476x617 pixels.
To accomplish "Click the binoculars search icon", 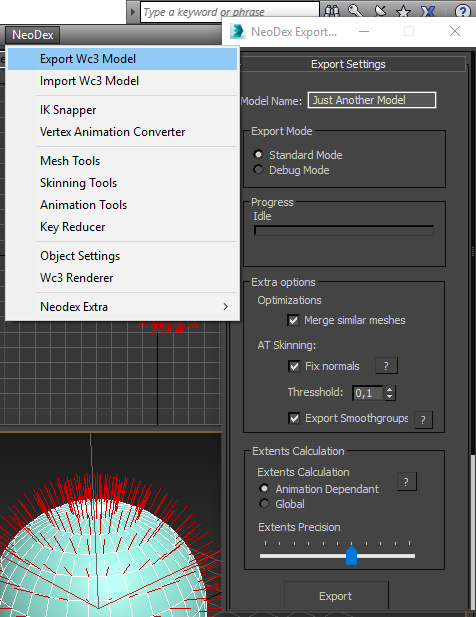I will 332,11.
